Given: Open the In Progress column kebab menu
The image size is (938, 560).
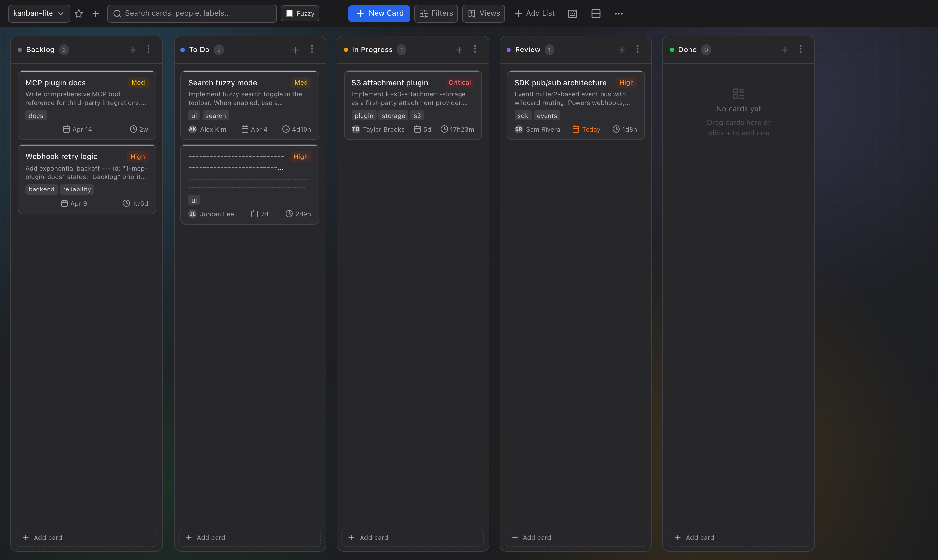Looking at the screenshot, I should [x=475, y=49].
